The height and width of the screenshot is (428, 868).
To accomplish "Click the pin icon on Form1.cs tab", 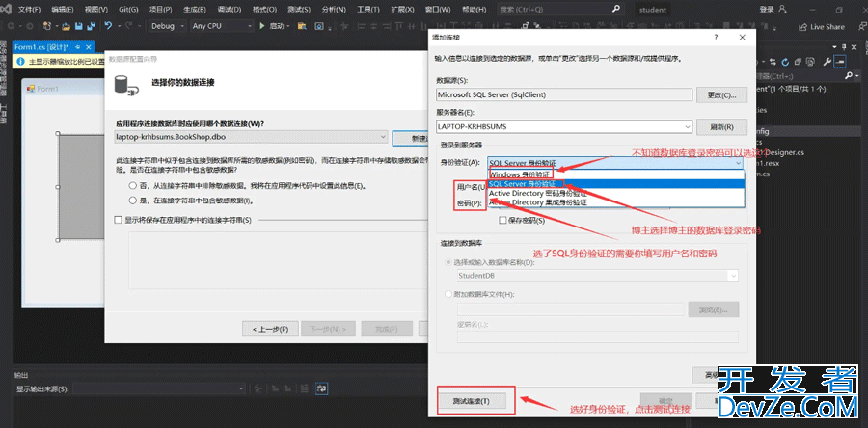I will (x=77, y=47).
